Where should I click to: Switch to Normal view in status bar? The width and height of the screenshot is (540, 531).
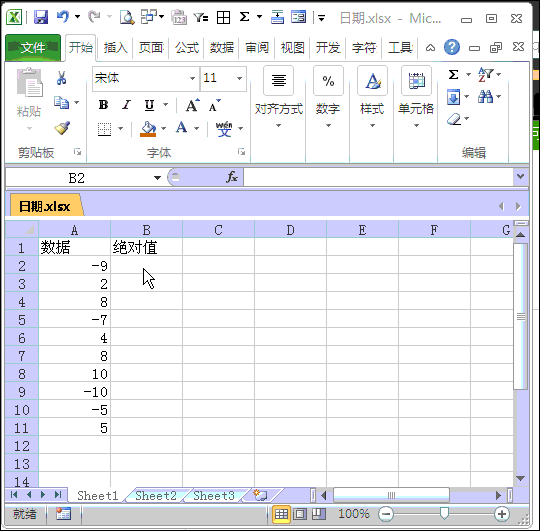click(281, 514)
